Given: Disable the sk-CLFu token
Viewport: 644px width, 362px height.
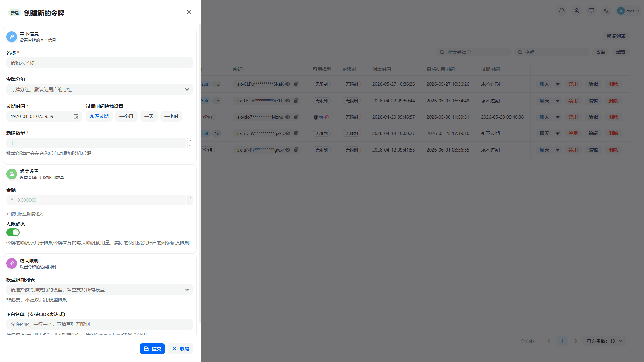Looking at the screenshot, I should pyautogui.click(x=573, y=84).
